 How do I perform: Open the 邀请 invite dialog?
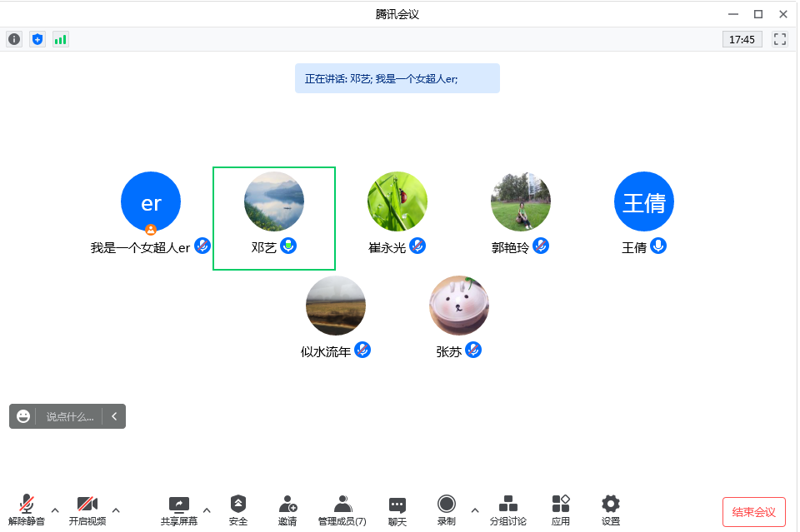click(287, 510)
